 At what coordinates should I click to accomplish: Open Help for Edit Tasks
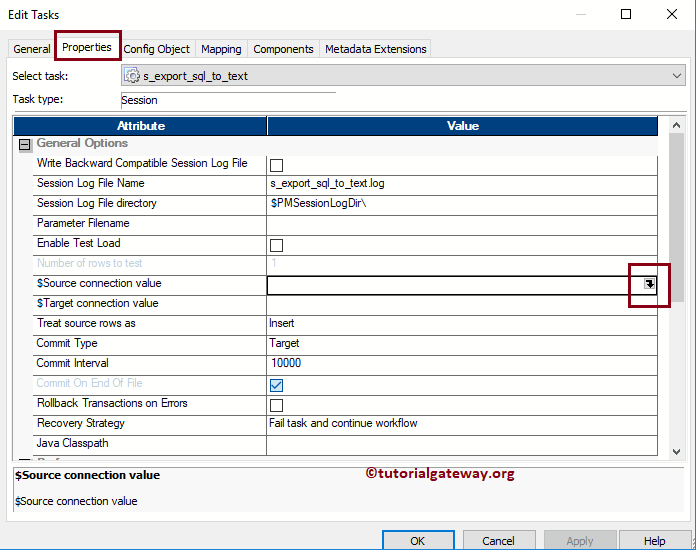pyautogui.click(x=654, y=541)
